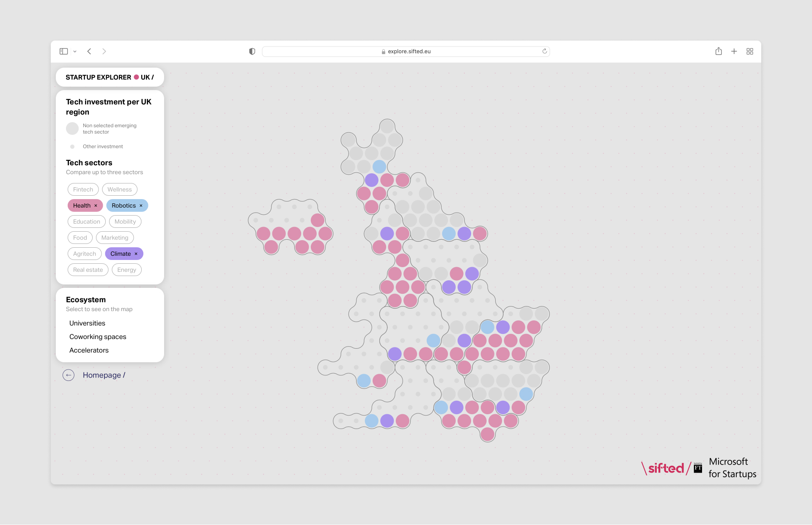Click the STARTUP EXPLORER UK header
The width and height of the screenshot is (812, 525).
(x=110, y=77)
